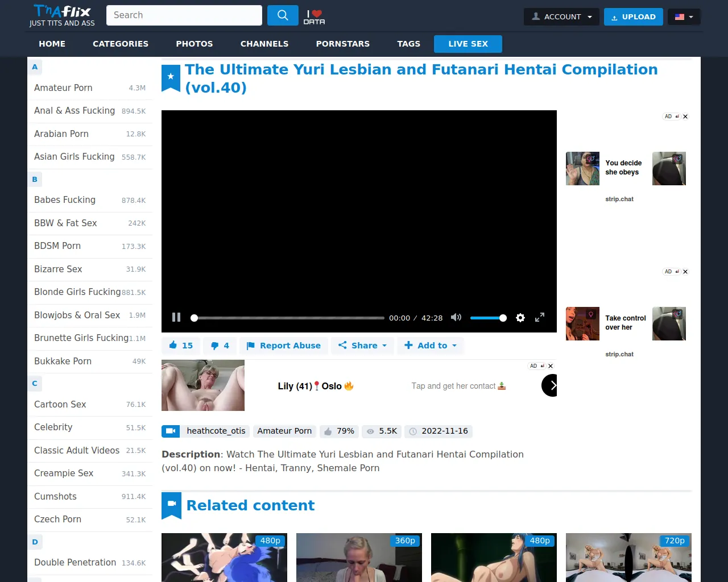Open the language flag dropdown
Viewport: 728px width, 582px height.
tap(684, 16)
